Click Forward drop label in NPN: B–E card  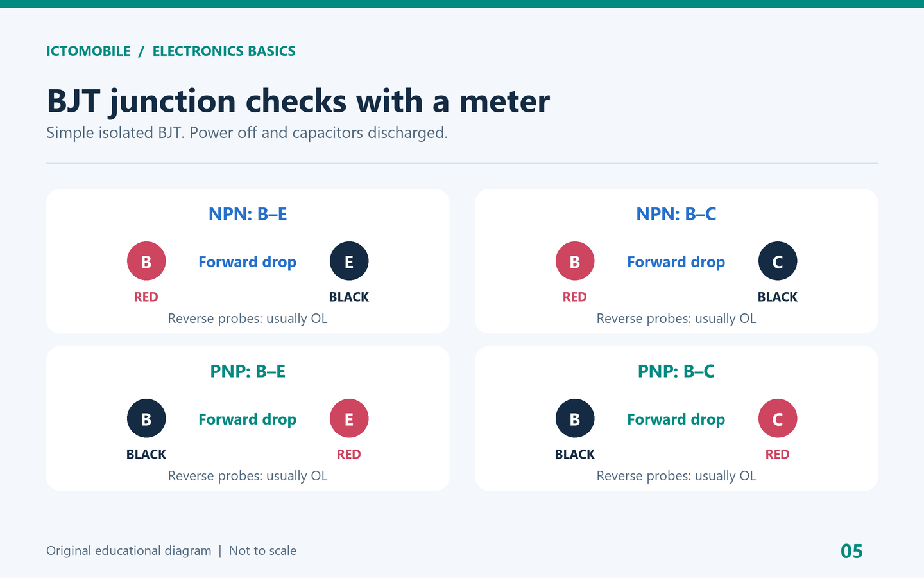pos(248,262)
